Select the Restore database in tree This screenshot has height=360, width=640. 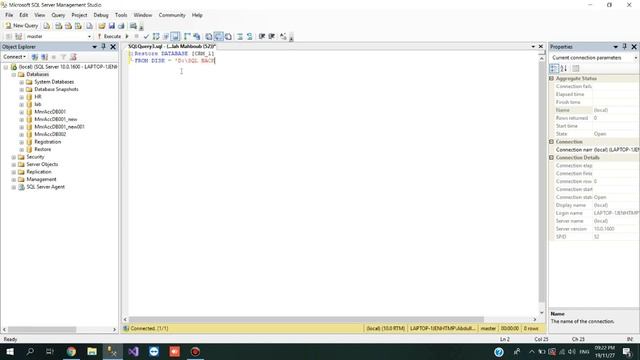(x=42, y=149)
